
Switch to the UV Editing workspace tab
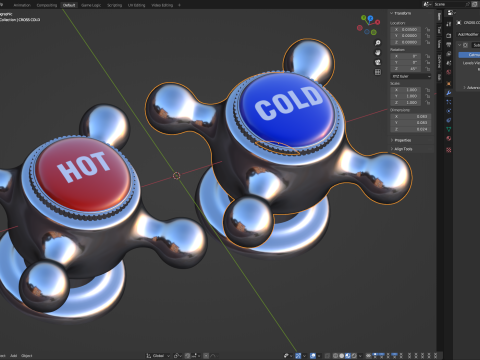point(136,5)
